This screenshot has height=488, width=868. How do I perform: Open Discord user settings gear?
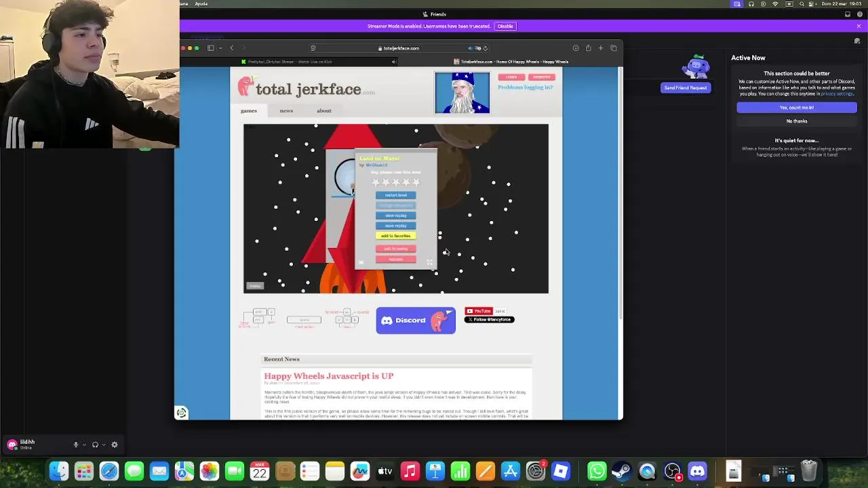point(115,445)
